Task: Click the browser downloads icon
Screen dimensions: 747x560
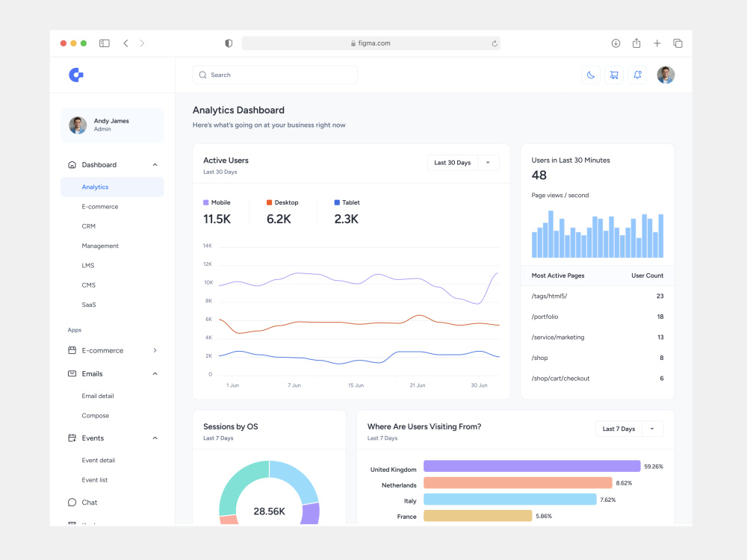Action: (616, 43)
